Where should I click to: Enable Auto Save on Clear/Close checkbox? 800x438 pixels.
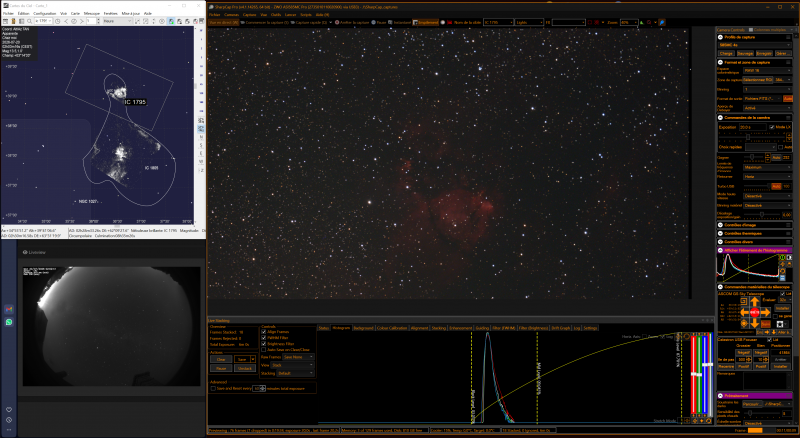263,350
